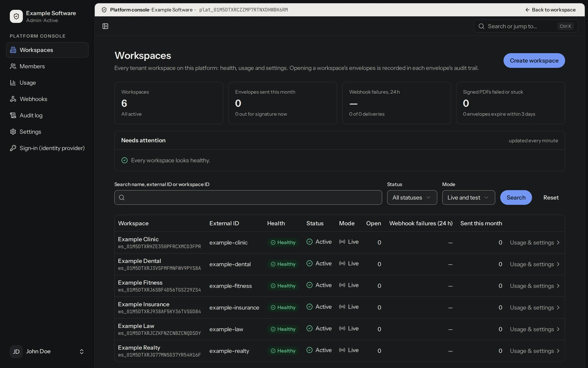Click the example-law external ID cell
Viewport: 588px width, 368px height.
[226, 329]
